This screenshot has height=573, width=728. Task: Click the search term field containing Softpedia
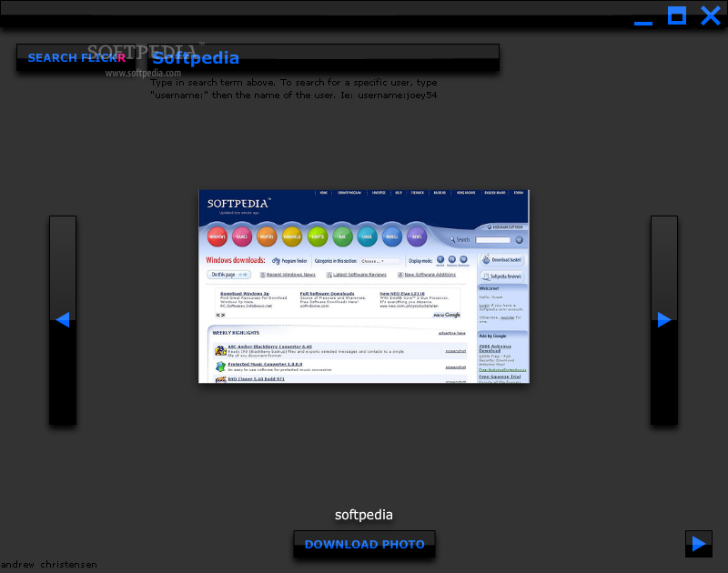323,58
